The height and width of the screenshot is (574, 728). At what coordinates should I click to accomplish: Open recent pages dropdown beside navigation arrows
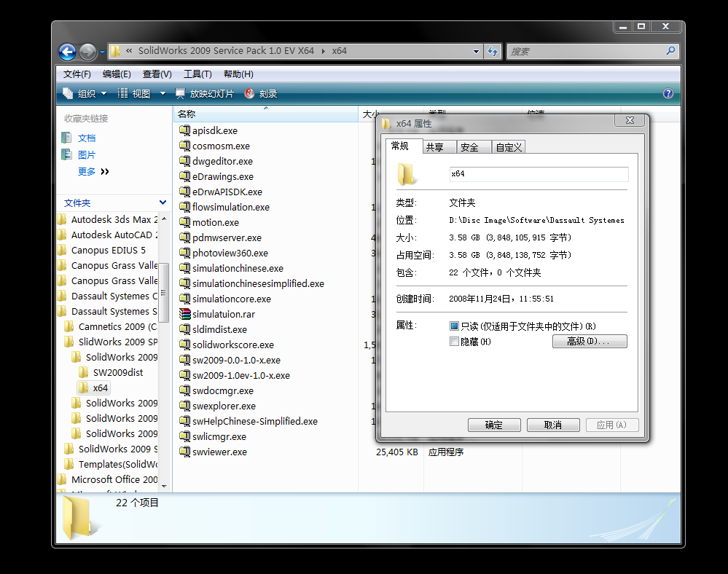click(x=102, y=52)
